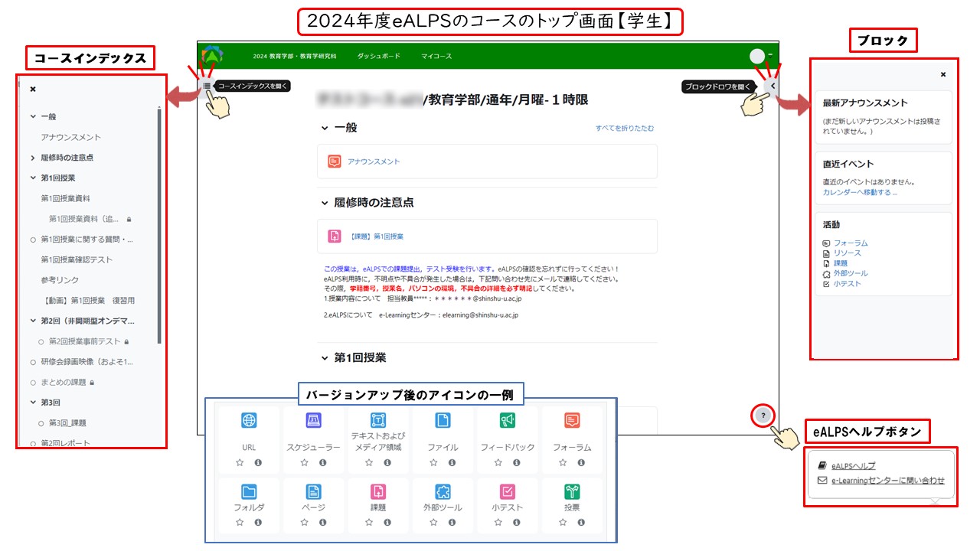Star the 小テスト activity in the grid
980x551 pixels.
[498, 522]
